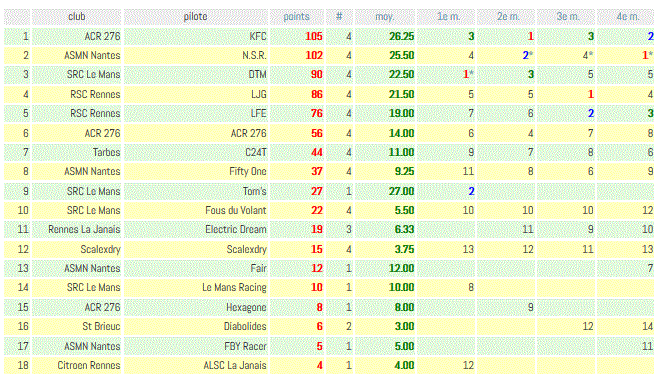This screenshot has height=380, width=662.
Task: Click rank number '15' in first column
Action: (x=23, y=307)
